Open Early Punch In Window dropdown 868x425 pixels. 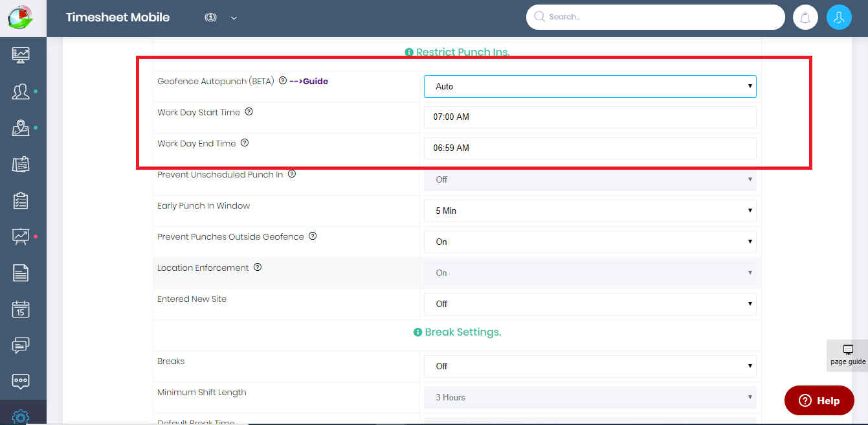[x=590, y=211]
